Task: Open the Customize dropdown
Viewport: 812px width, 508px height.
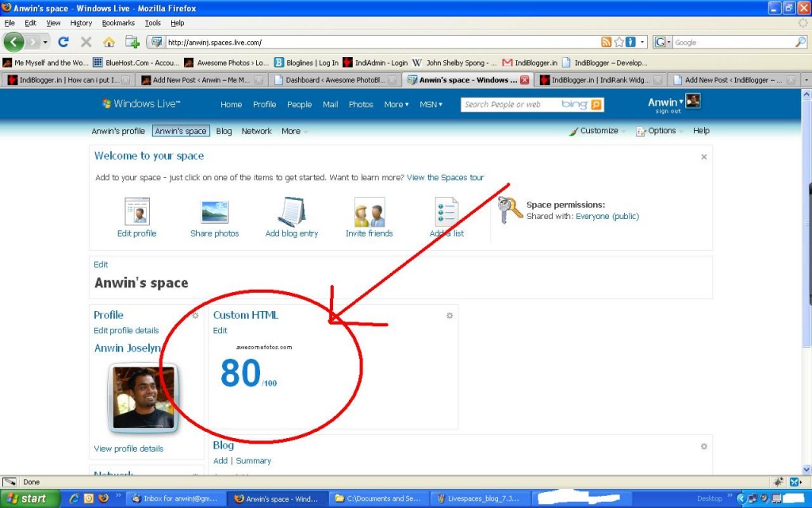Action: (597, 131)
